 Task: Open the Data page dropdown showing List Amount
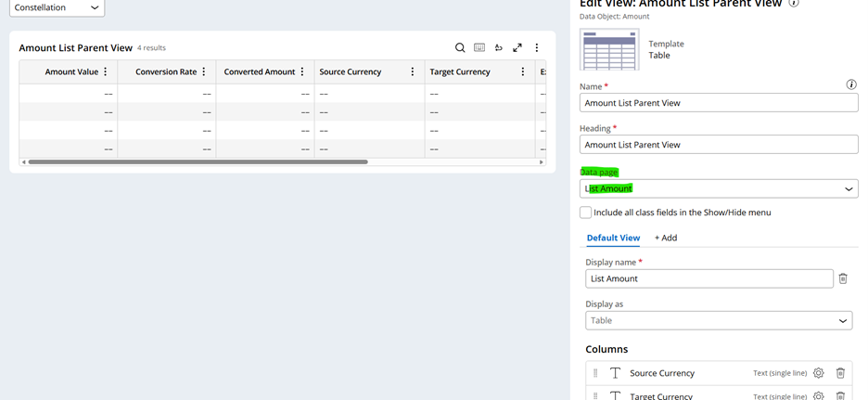click(x=719, y=188)
